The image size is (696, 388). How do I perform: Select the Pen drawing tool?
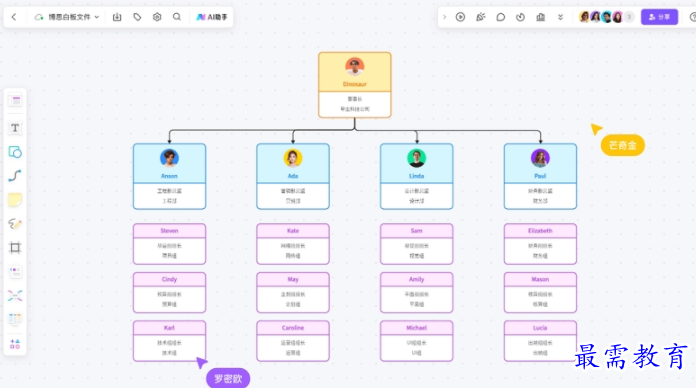(x=15, y=224)
